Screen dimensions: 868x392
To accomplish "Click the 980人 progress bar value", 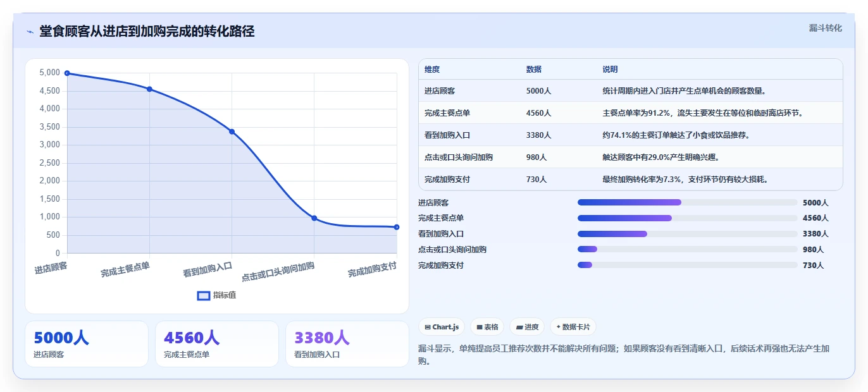I will (813, 250).
